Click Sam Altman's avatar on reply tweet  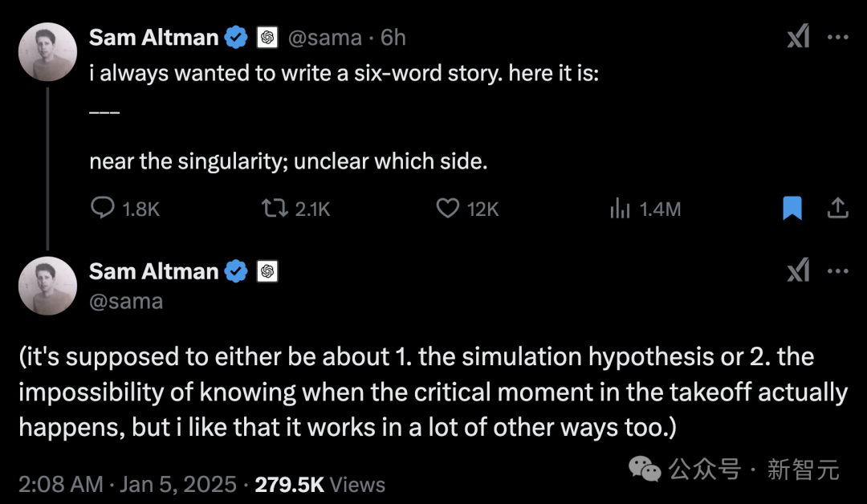[x=47, y=286]
